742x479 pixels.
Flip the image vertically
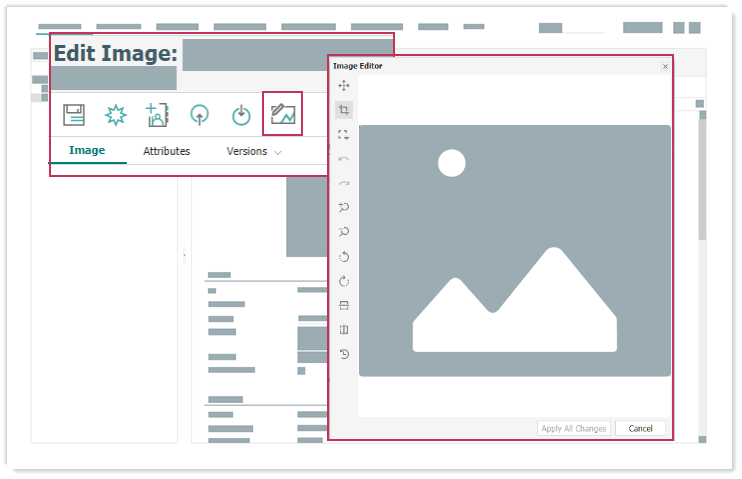[344, 305]
